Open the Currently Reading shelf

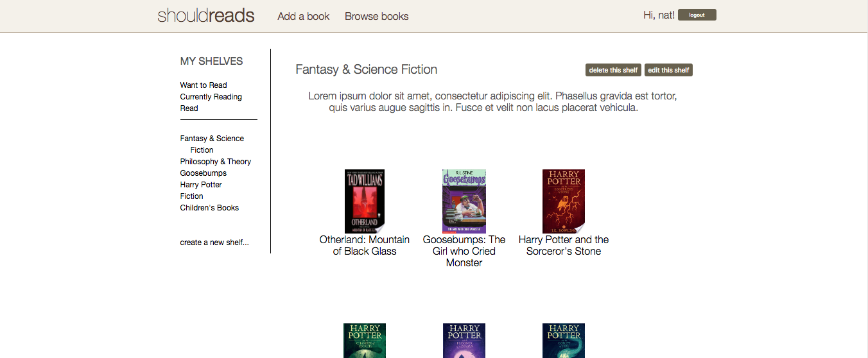point(211,97)
